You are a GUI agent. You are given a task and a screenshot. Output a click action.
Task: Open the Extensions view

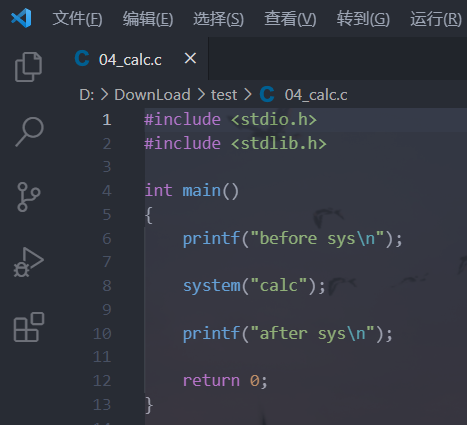point(29,327)
